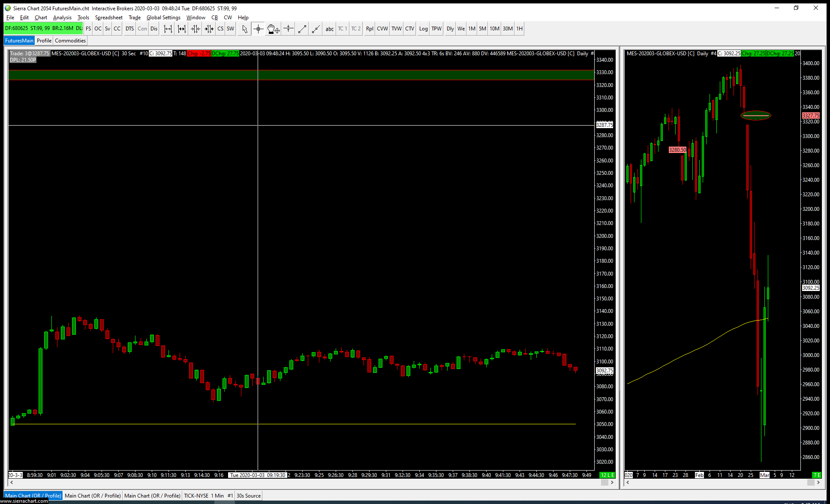Toggle the DTS toolbar button
Screen dimensions: 830x504
(129, 29)
